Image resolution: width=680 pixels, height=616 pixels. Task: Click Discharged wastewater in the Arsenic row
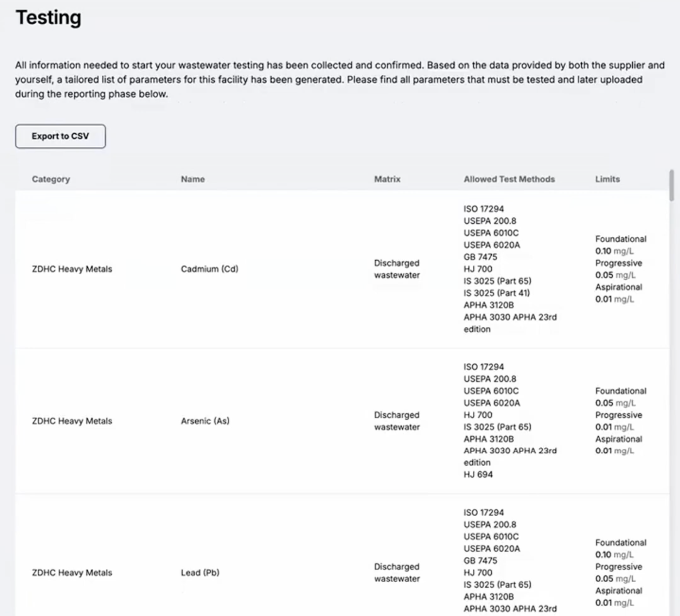tap(397, 421)
